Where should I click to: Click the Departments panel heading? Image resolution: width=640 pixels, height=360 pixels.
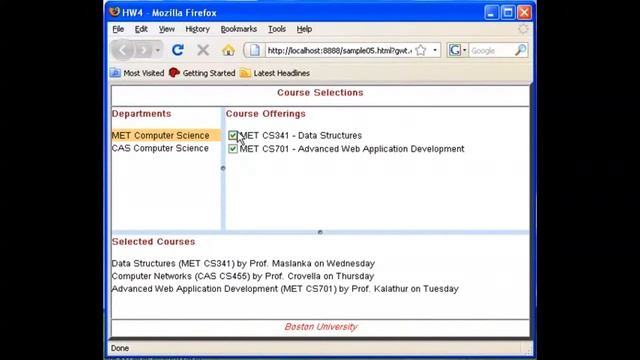(142, 114)
